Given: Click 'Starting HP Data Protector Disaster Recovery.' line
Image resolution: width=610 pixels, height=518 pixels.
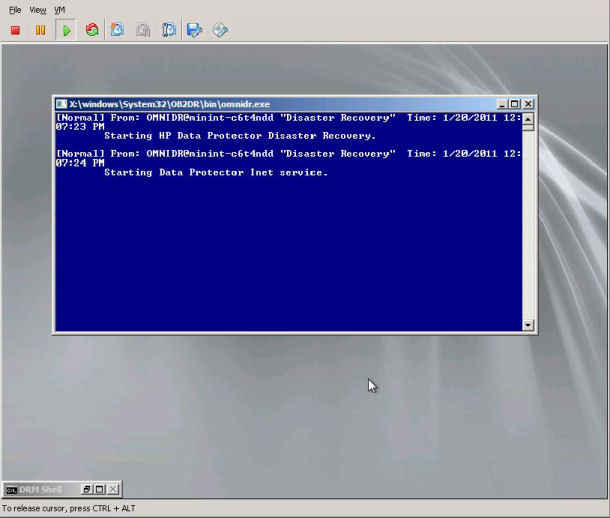Looking at the screenshot, I should [x=240, y=136].
